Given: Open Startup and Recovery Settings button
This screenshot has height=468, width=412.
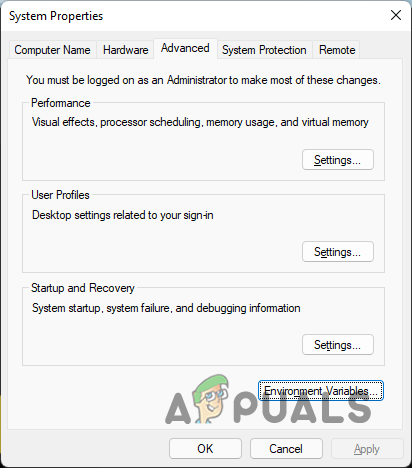Looking at the screenshot, I should click(x=338, y=345).
